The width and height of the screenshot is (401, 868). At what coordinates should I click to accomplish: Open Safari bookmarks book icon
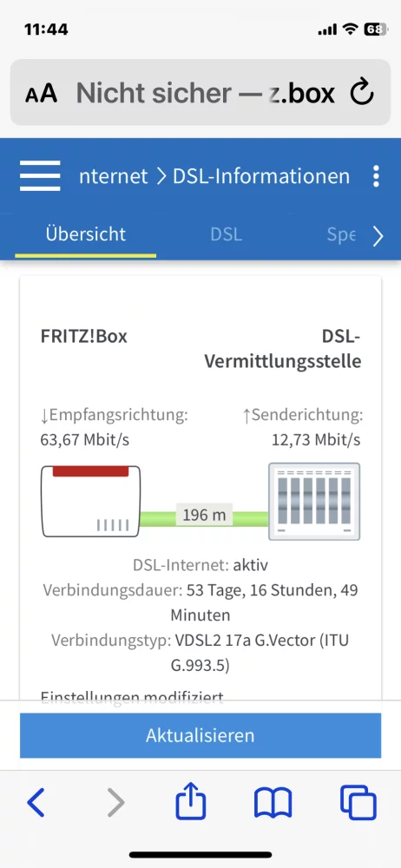[273, 803]
